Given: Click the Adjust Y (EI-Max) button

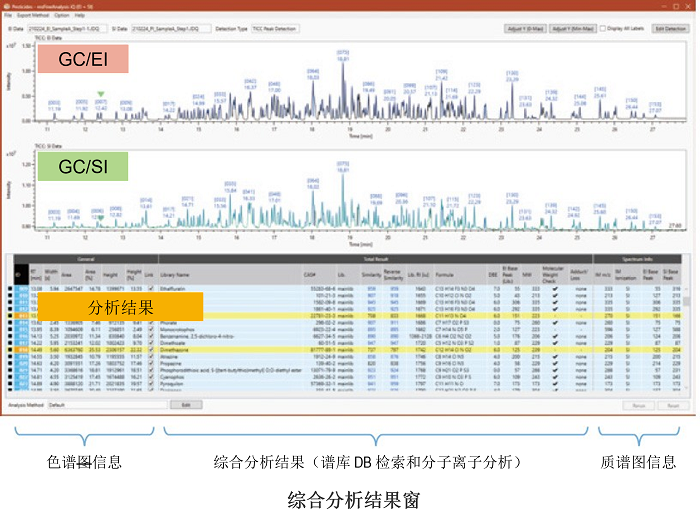Looking at the screenshot, I should [x=524, y=29].
